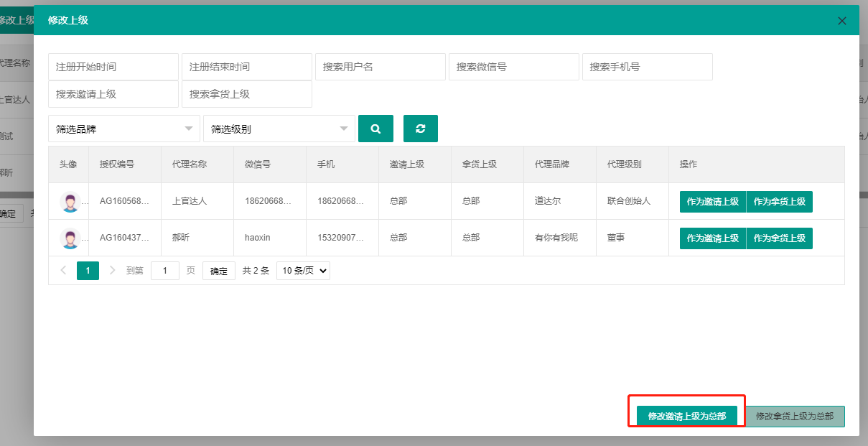Viewport: 868px width, 446px height.
Task: Select page 1 in pagination
Action: click(88, 271)
